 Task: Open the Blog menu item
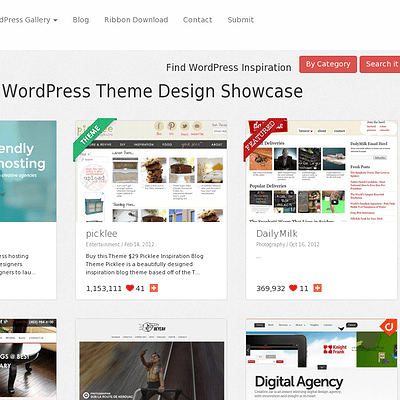coord(81,20)
